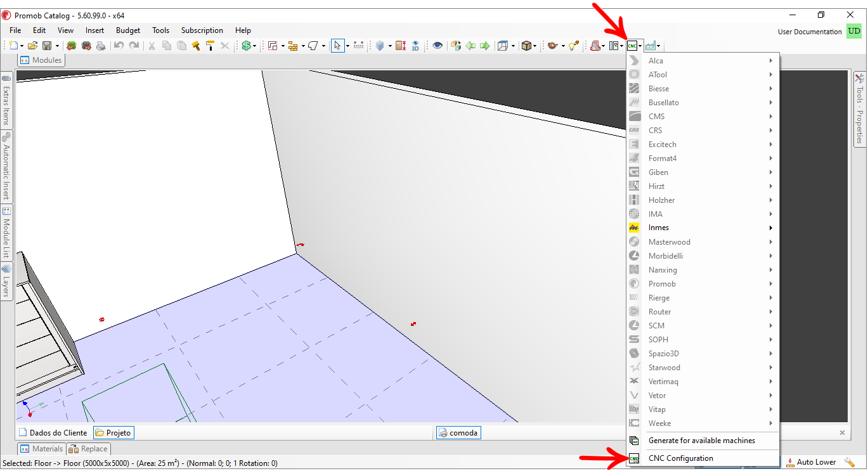Image resolution: width=868 pixels, height=471 pixels.
Task: Click the printer icon
Action: 101,46
